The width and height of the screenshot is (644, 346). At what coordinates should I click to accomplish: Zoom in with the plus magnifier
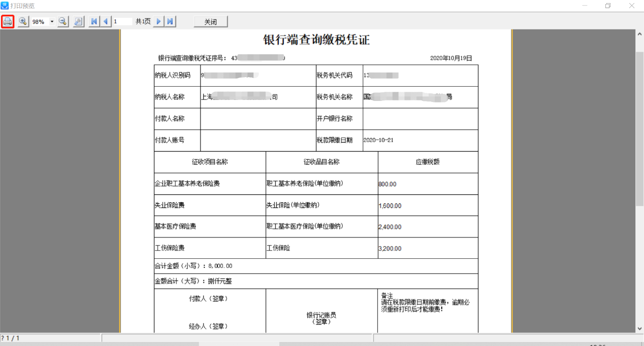coord(23,21)
